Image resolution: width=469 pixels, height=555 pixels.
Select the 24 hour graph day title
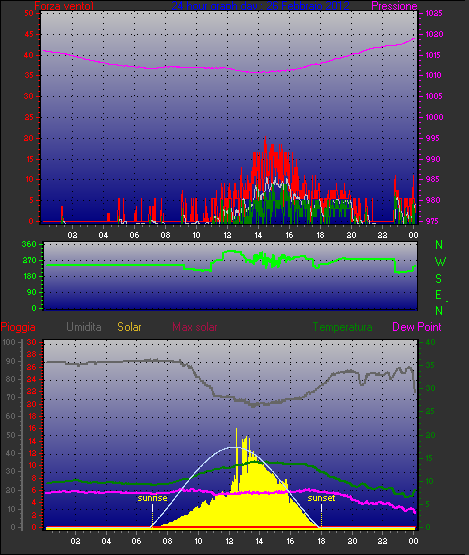point(261,6)
